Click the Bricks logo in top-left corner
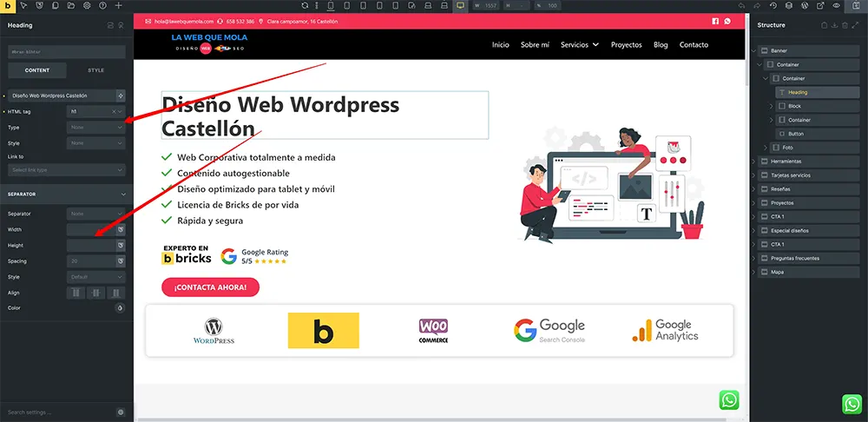Screen dimensions: 868x422 [8, 6]
